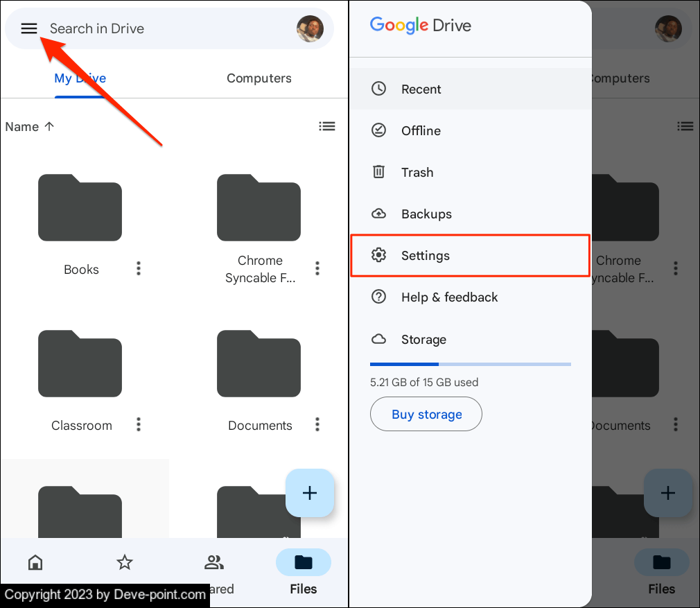Switch to the My Drive tab

[x=80, y=78]
